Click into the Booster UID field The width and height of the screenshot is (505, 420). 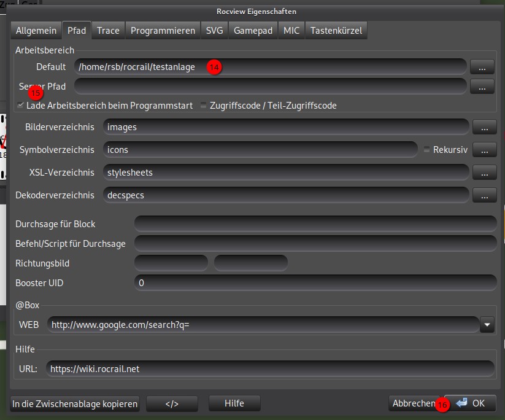(315, 283)
